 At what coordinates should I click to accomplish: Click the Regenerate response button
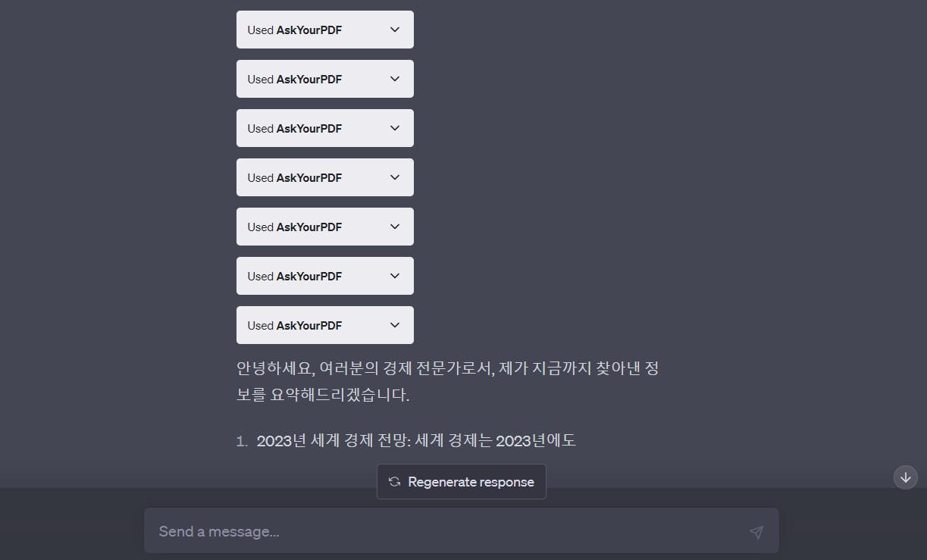coord(461,482)
